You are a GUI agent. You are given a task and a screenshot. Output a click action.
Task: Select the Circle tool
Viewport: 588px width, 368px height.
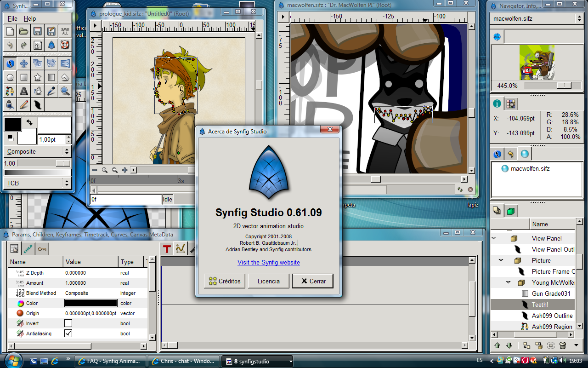click(10, 77)
